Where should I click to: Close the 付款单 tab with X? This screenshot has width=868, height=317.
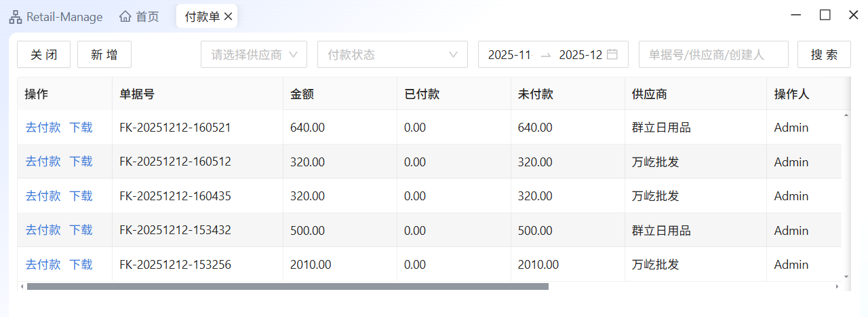(x=229, y=17)
